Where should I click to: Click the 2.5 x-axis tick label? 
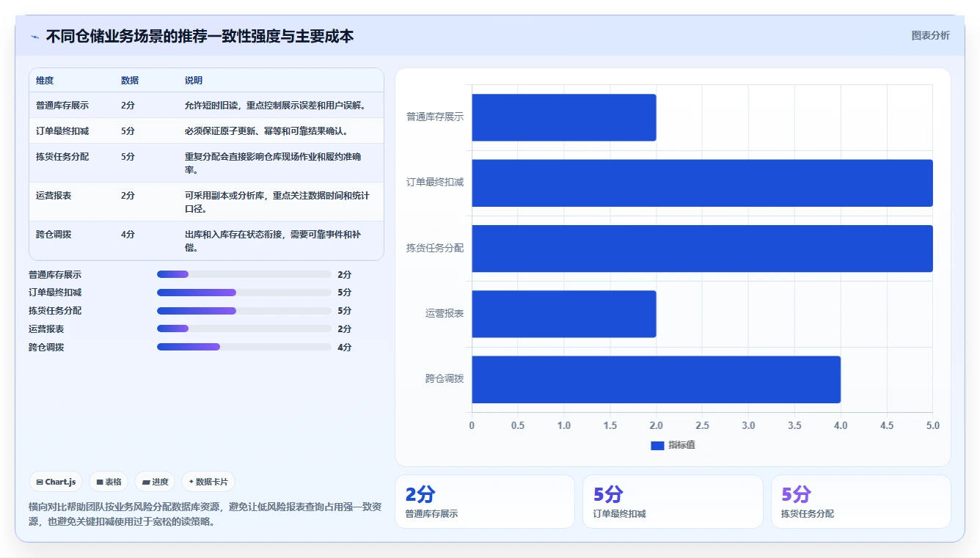pos(702,426)
